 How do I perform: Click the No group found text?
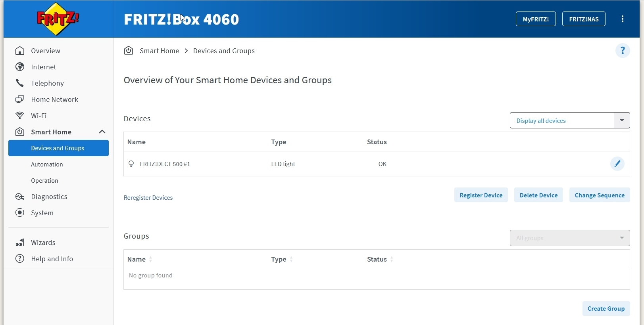(151, 275)
